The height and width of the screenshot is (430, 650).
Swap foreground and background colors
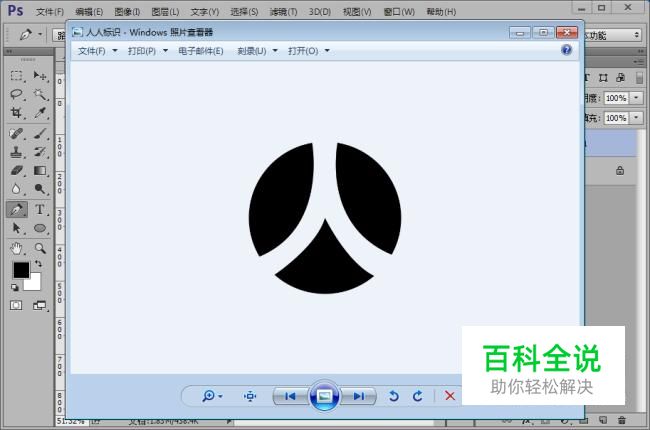(39, 264)
